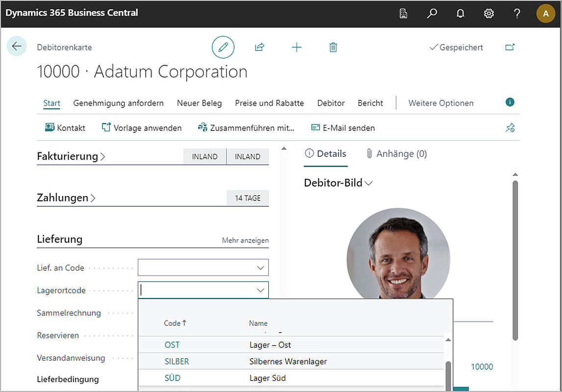
Task: Click the Debitorenkarte page caption
Action: [x=65, y=47]
